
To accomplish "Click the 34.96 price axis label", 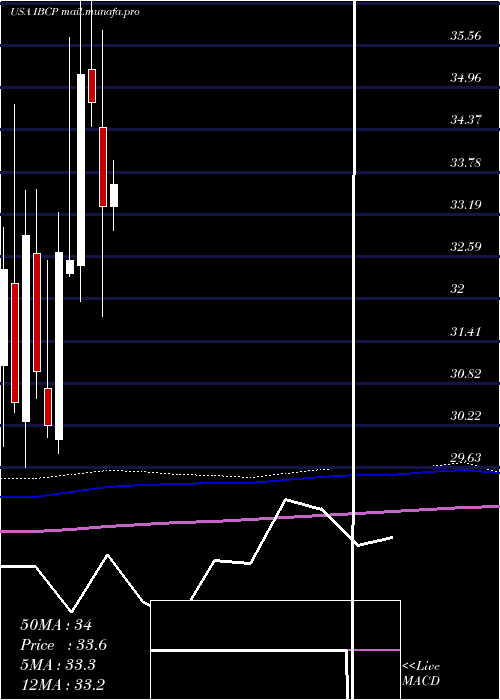I will coord(465,78).
